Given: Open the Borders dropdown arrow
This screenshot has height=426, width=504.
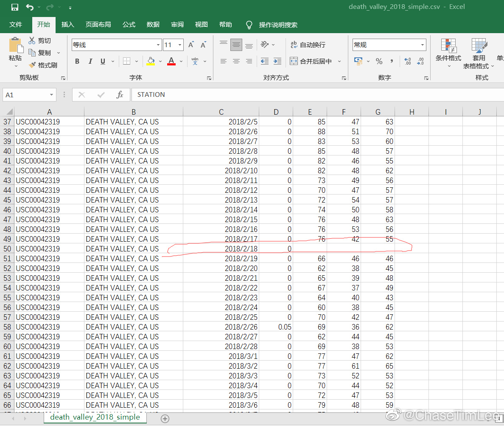Looking at the screenshot, I should point(137,61).
